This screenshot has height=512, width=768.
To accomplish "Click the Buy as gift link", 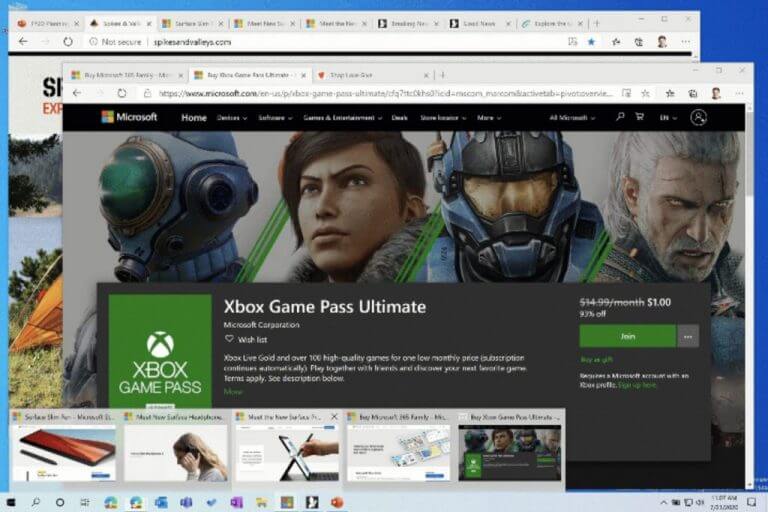I will tap(596, 360).
